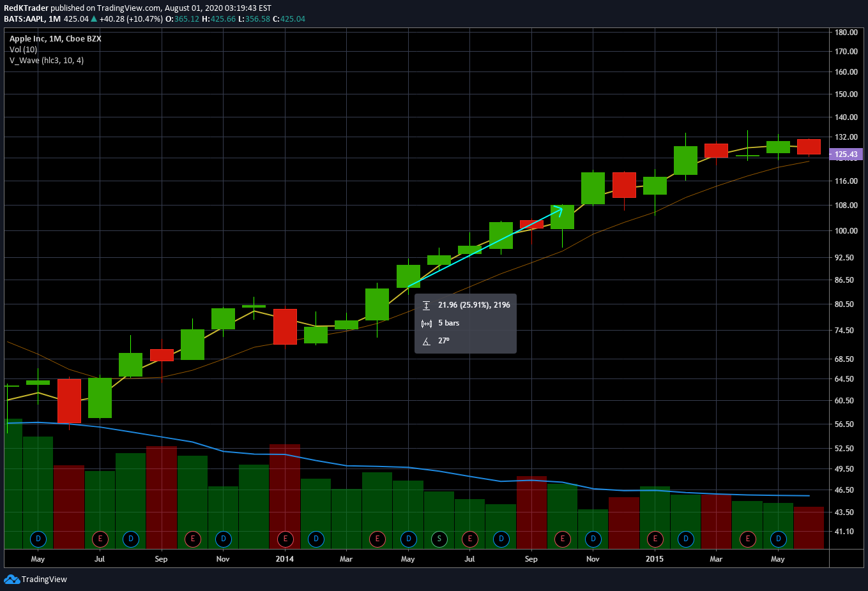Viewport: 868px width, 591px height.
Task: Open the earnings marker above the 2015 label
Action: [655, 539]
